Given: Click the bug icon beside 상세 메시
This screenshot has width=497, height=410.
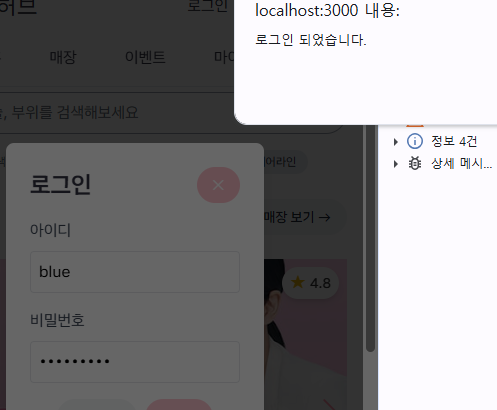Looking at the screenshot, I should tap(415, 163).
